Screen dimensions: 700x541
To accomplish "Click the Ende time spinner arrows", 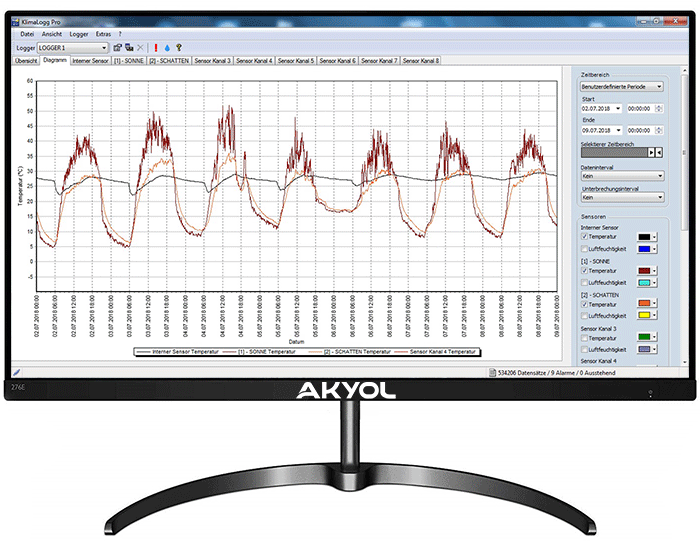I will tap(659, 130).
